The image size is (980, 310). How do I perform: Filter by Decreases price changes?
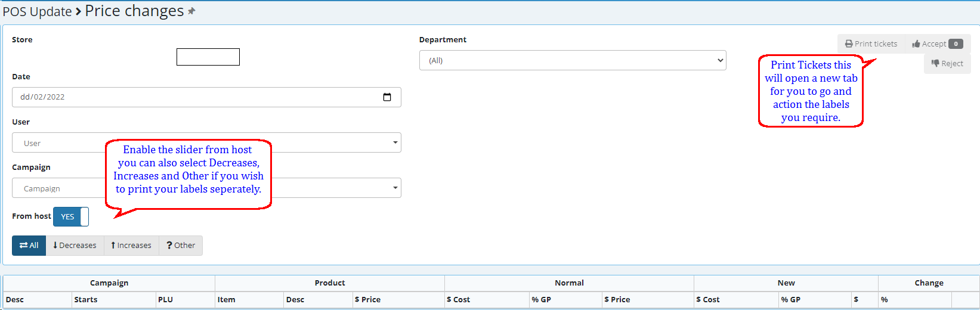(75, 246)
